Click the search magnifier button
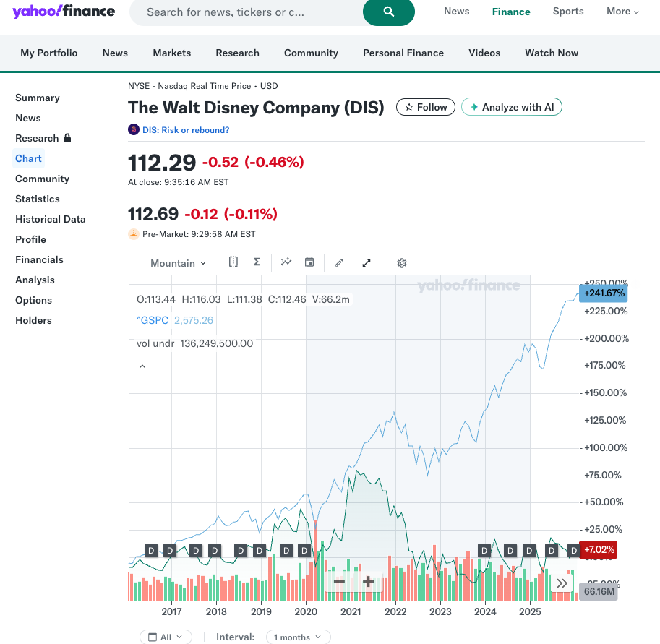Screen dimensions: 660x644 (x=388, y=12)
